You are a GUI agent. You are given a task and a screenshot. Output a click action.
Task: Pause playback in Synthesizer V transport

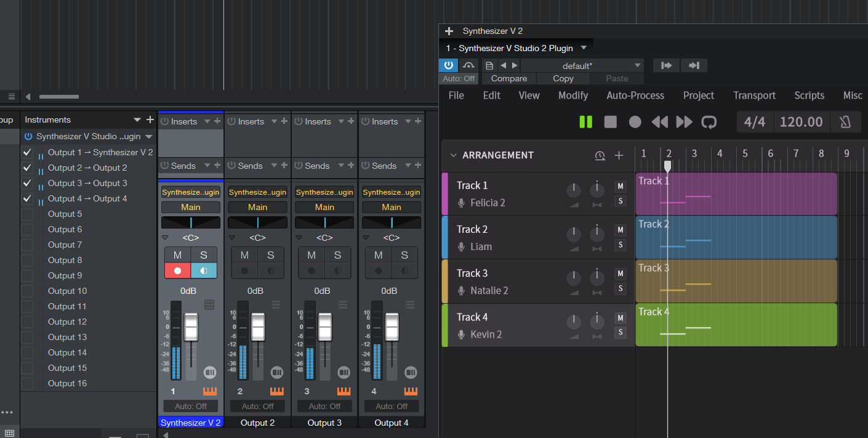(x=585, y=122)
